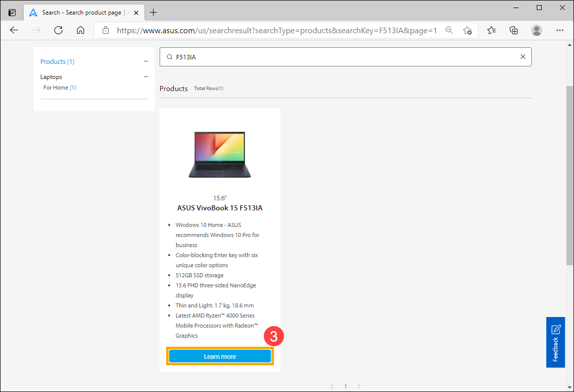Open the Feedback side button

tap(555, 342)
